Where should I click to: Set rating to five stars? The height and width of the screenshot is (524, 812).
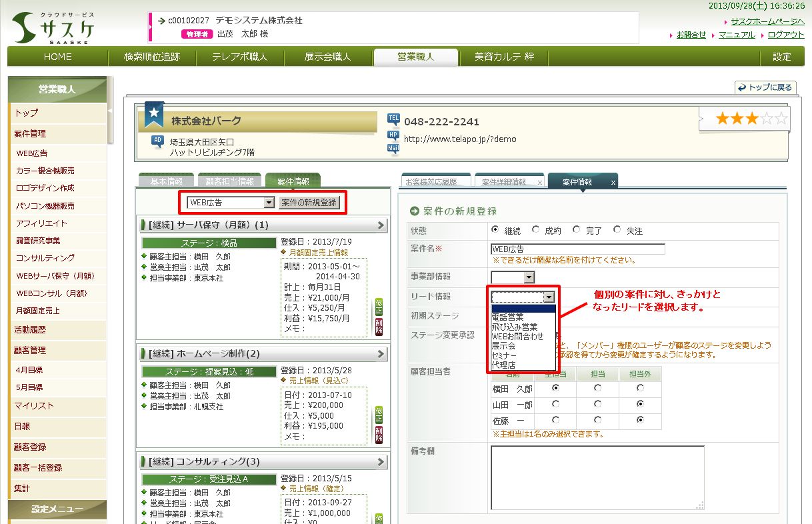[781, 119]
